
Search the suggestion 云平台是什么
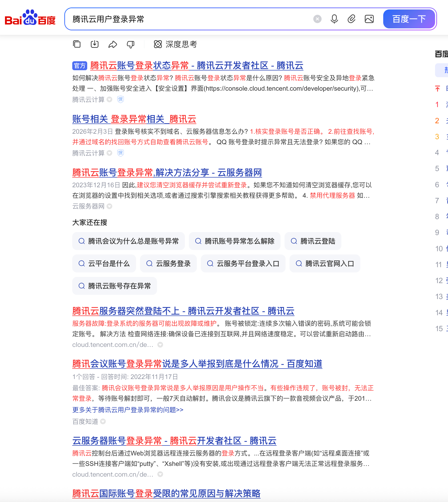104,263
